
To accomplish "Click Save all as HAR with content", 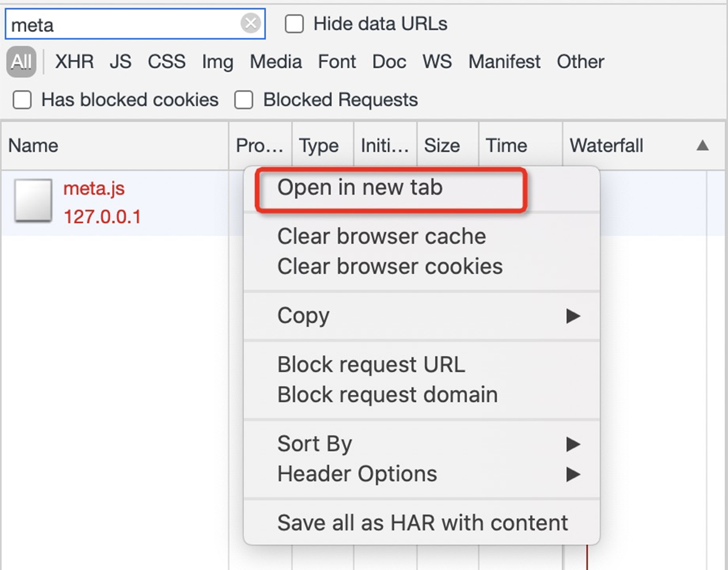I will tap(422, 523).
